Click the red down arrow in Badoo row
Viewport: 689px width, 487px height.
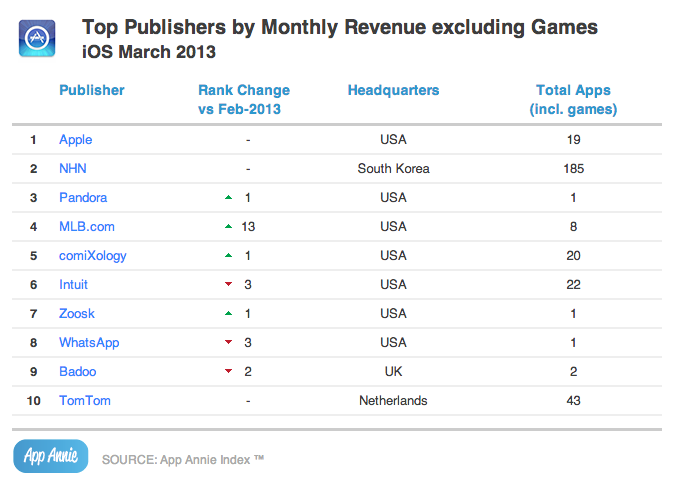pos(228,371)
